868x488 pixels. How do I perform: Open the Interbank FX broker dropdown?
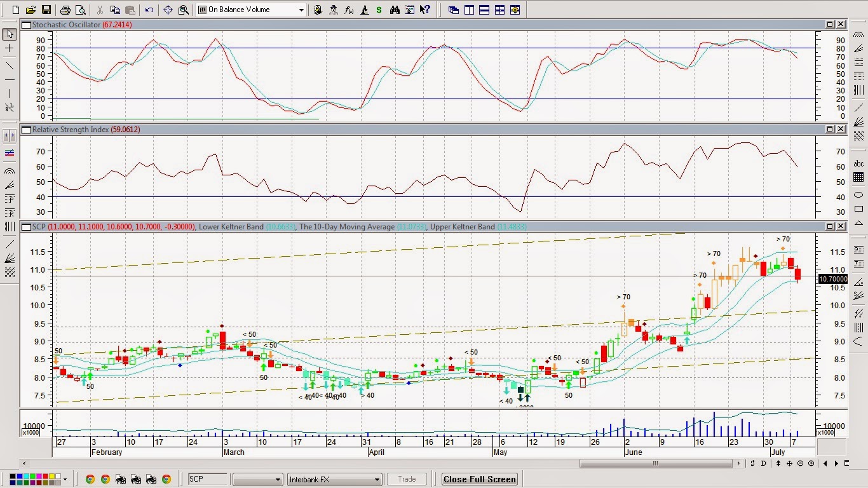click(x=334, y=479)
